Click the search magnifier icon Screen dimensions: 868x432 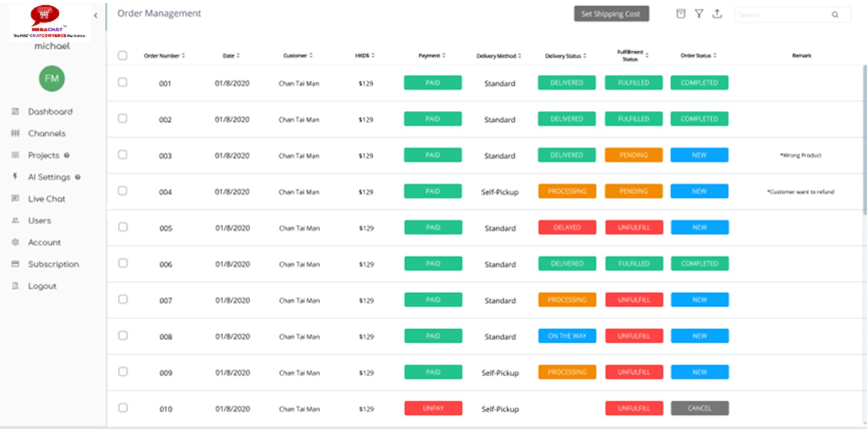[835, 15]
